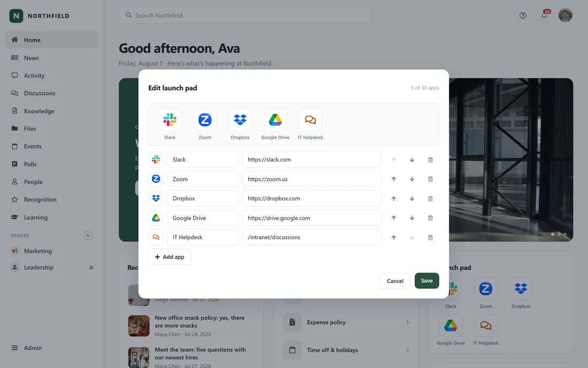588x368 pixels.
Task: Edit the https://dropbox.com URL field
Action: pos(312,198)
